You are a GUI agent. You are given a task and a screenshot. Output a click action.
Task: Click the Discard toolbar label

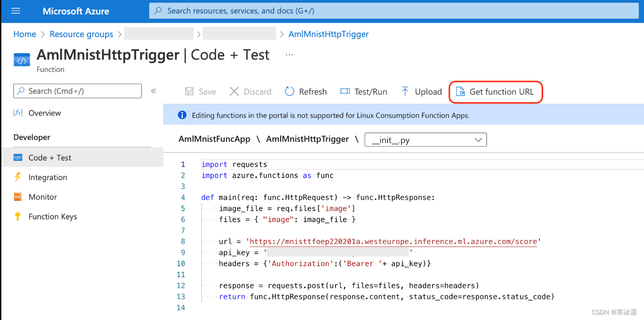point(257,92)
